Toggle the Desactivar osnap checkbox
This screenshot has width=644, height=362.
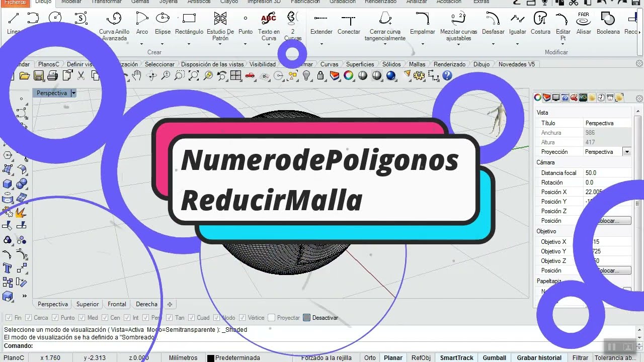(307, 318)
